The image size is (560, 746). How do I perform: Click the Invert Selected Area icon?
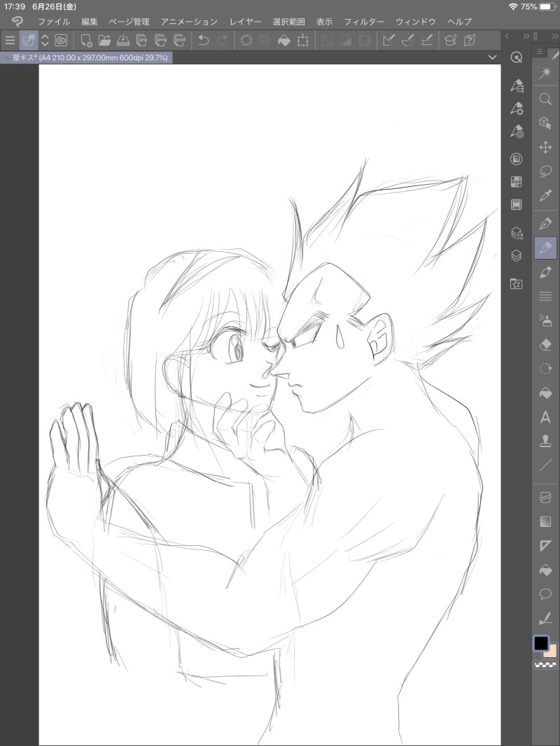[345, 41]
